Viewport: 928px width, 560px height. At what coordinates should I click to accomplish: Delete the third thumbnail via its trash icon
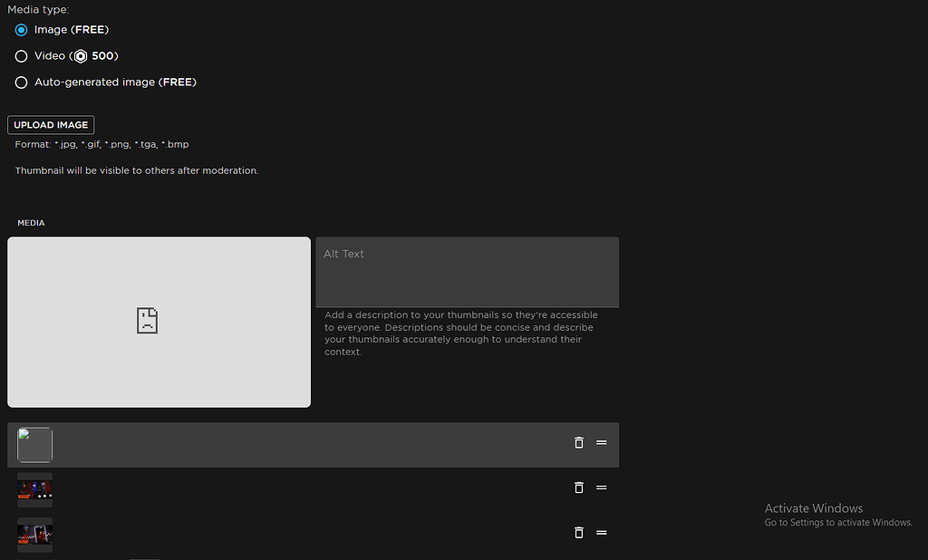click(579, 533)
